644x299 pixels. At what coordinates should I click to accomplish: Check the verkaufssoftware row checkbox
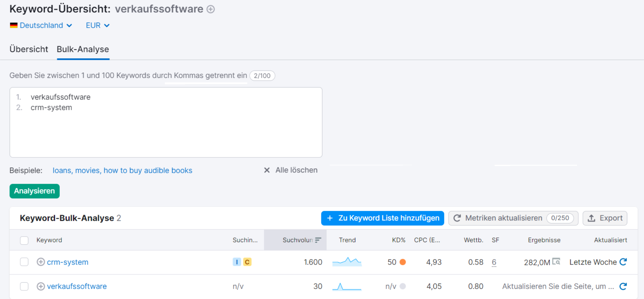(x=24, y=286)
